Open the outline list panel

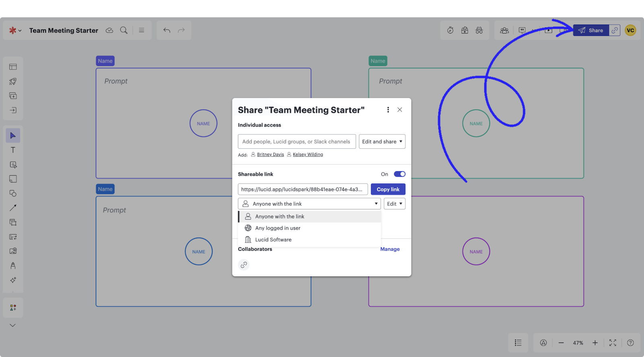click(518, 343)
